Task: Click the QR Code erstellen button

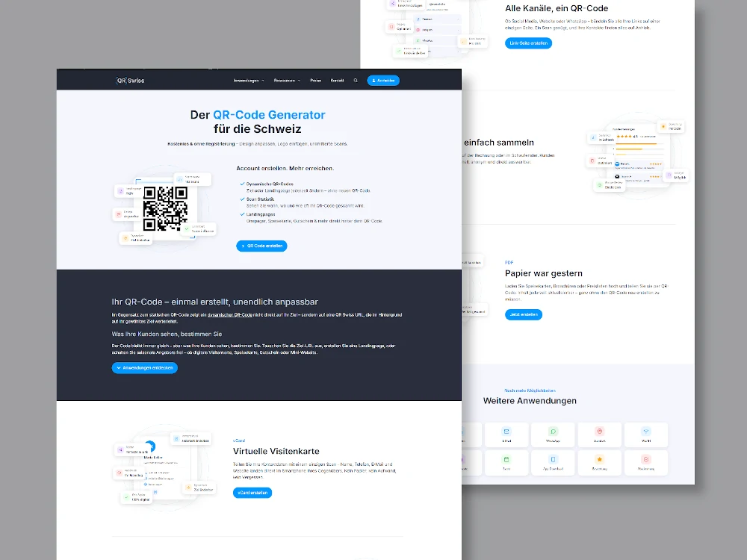Action: coord(261,246)
